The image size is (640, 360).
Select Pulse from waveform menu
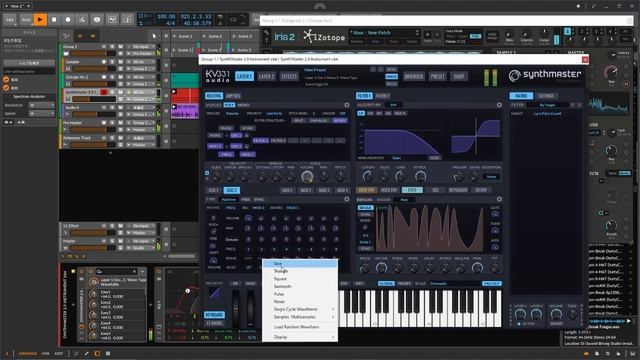(x=300, y=294)
